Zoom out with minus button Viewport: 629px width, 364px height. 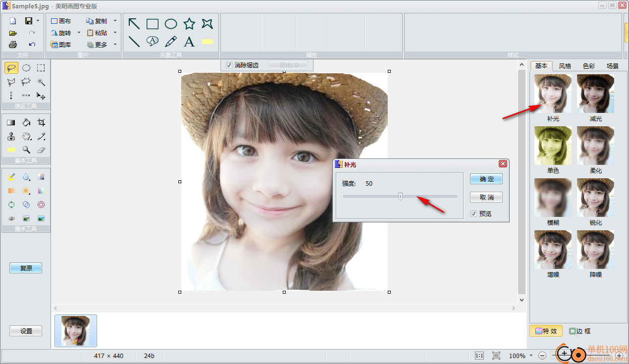tap(542, 356)
